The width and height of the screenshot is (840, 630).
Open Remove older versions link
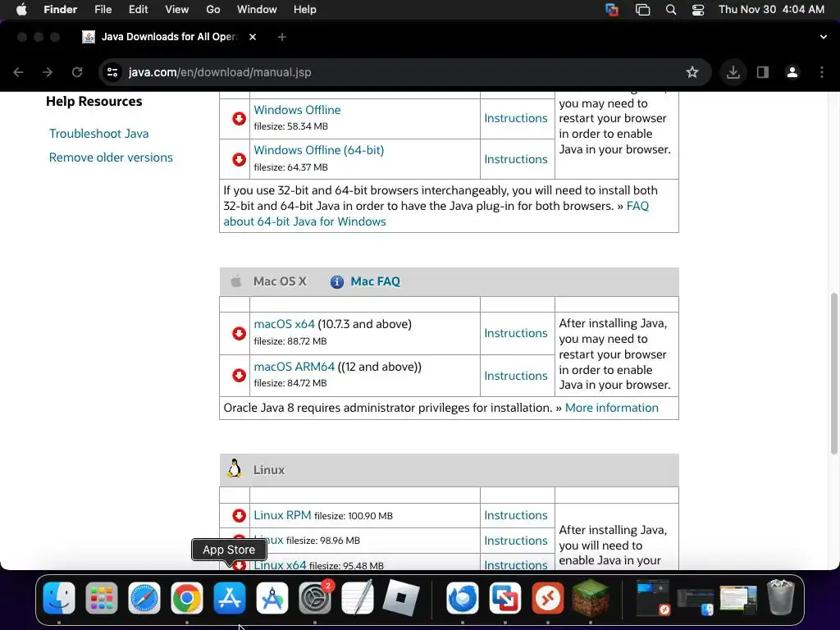click(x=111, y=157)
